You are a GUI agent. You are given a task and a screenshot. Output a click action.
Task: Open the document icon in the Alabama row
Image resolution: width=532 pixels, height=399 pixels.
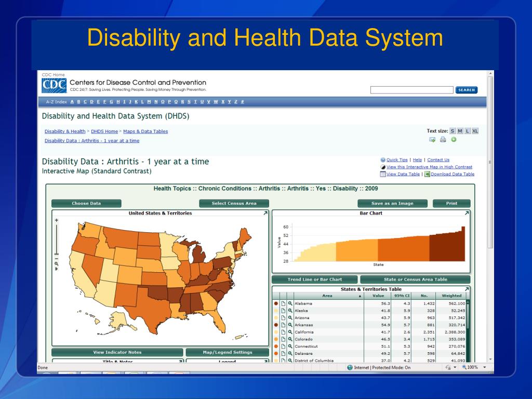283,303
